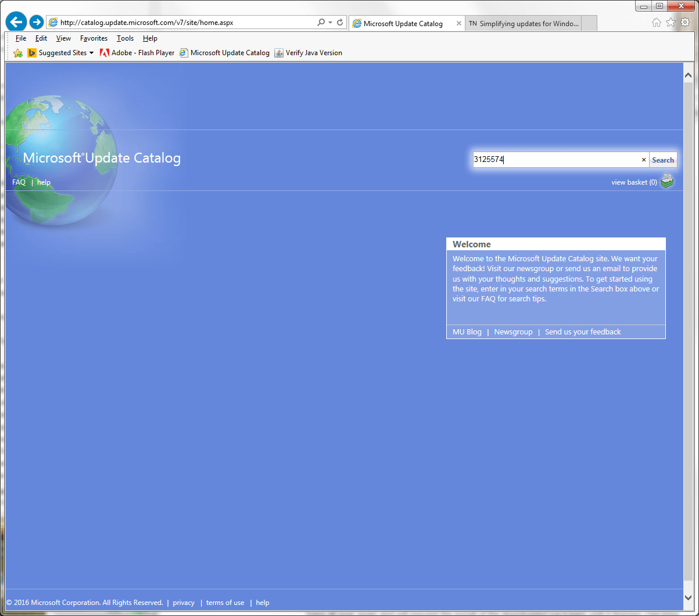
Task: Maximize the Internet Explorer window
Action: pyautogui.click(x=659, y=6)
